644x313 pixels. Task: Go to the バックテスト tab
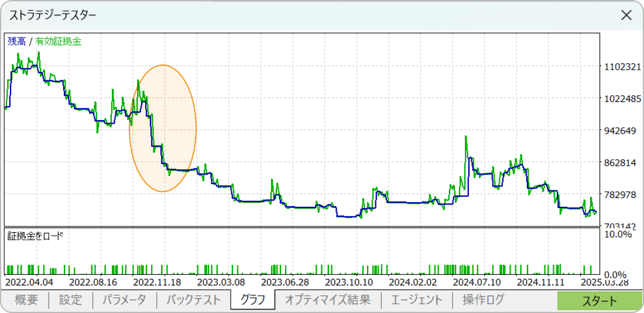pos(193,300)
